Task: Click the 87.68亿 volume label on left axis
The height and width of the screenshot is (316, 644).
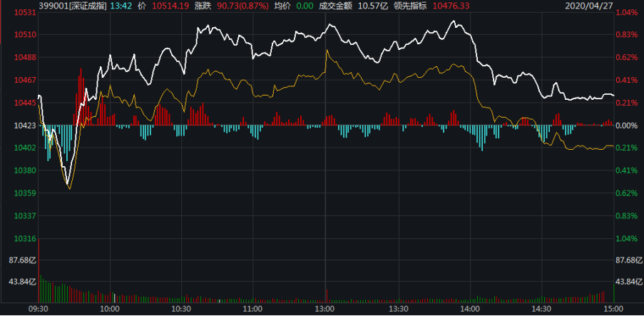Action: click(x=19, y=260)
